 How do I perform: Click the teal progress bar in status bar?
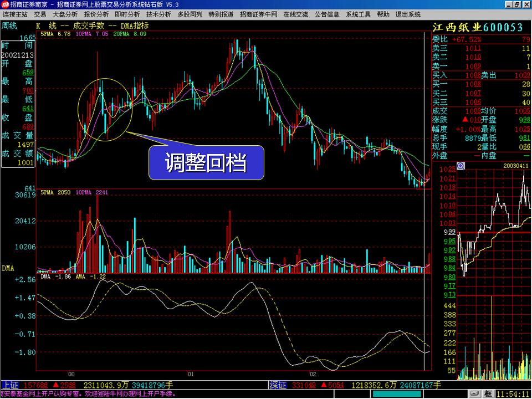(397, 394)
